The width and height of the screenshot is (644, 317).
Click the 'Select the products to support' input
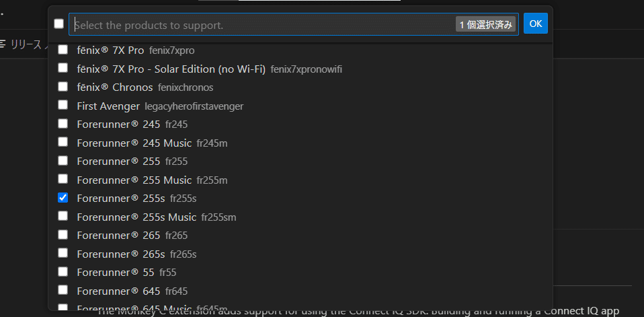(x=294, y=25)
